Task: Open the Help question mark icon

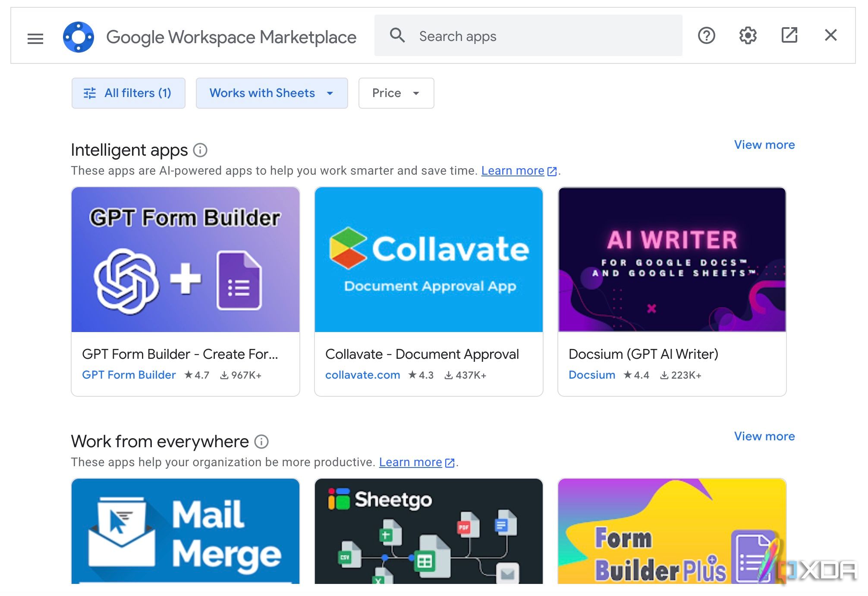Action: click(707, 35)
